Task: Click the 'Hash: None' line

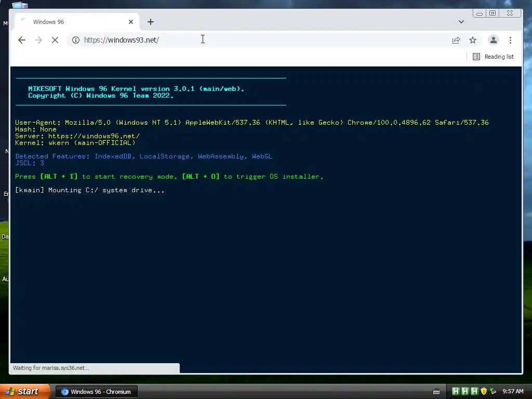Action: click(x=36, y=129)
